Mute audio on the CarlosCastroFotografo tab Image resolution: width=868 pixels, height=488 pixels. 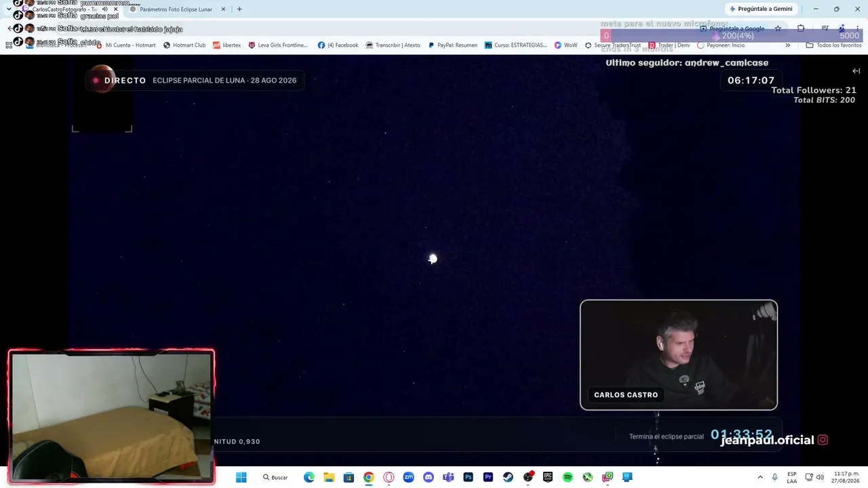(x=104, y=9)
